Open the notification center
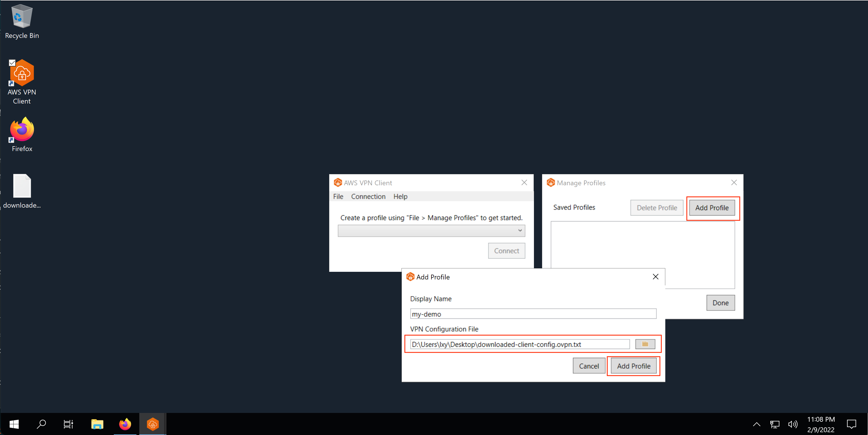 coord(851,424)
